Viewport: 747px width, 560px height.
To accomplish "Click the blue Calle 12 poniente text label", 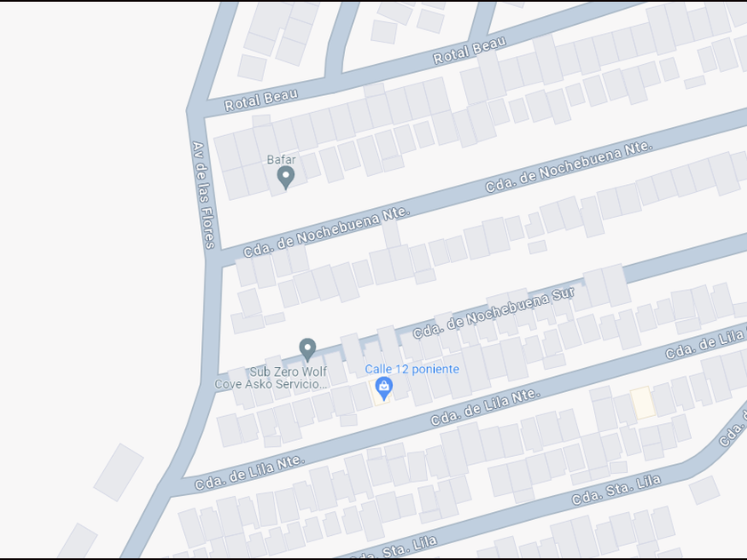I will tap(412, 369).
